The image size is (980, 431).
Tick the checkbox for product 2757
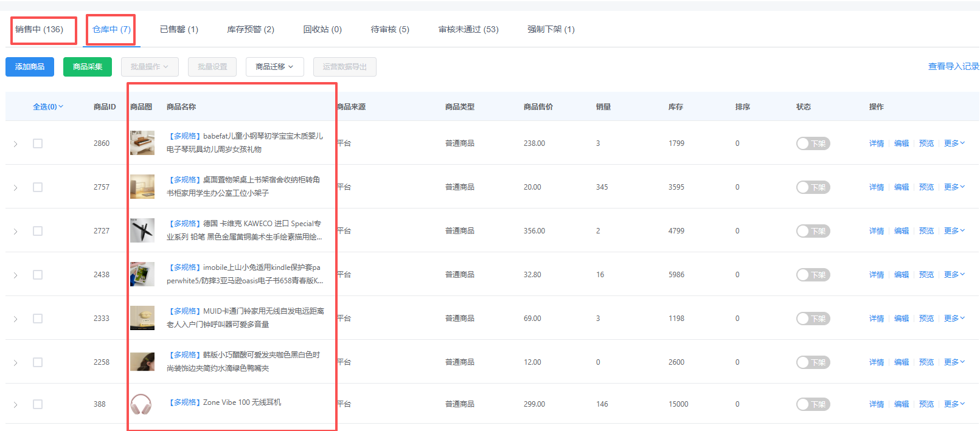coord(38,187)
